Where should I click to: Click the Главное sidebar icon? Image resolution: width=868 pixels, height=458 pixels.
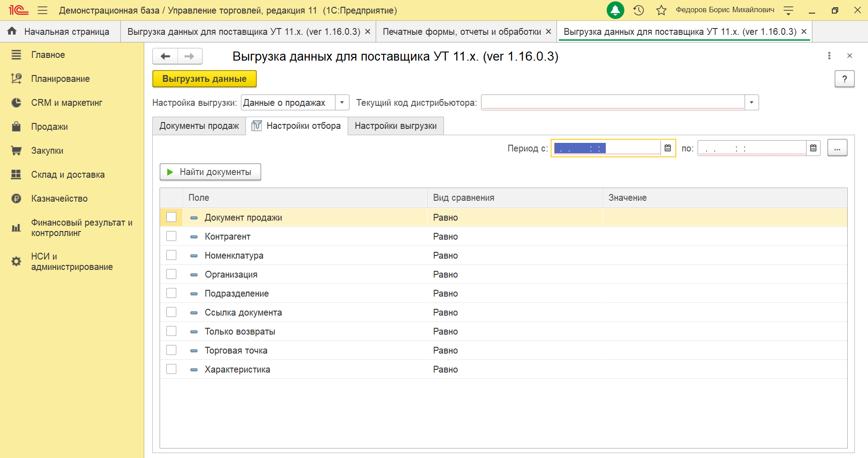click(16, 55)
